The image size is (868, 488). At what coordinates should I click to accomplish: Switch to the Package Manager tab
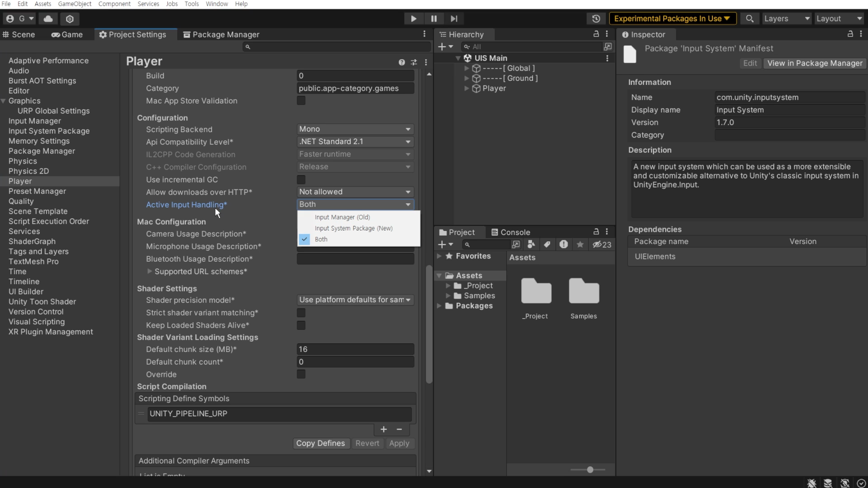click(221, 34)
